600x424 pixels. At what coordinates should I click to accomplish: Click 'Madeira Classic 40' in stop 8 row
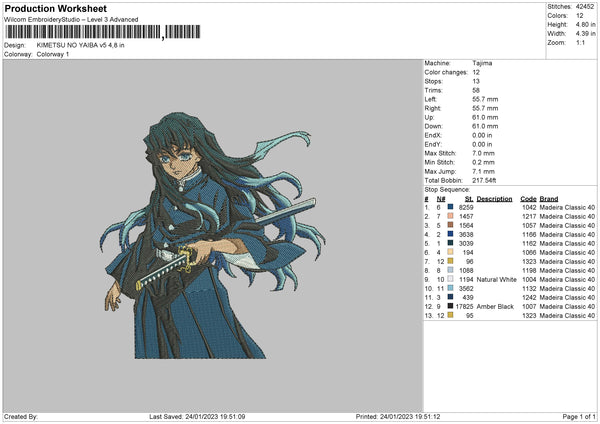567,271
